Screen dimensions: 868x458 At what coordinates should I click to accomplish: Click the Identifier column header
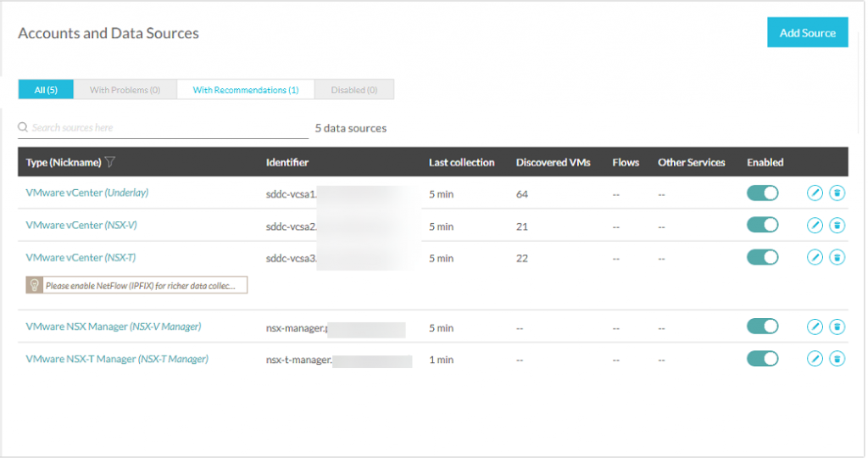(287, 162)
